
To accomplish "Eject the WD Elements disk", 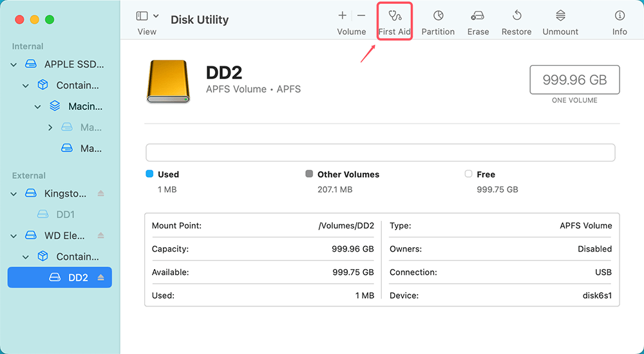I will [x=100, y=236].
